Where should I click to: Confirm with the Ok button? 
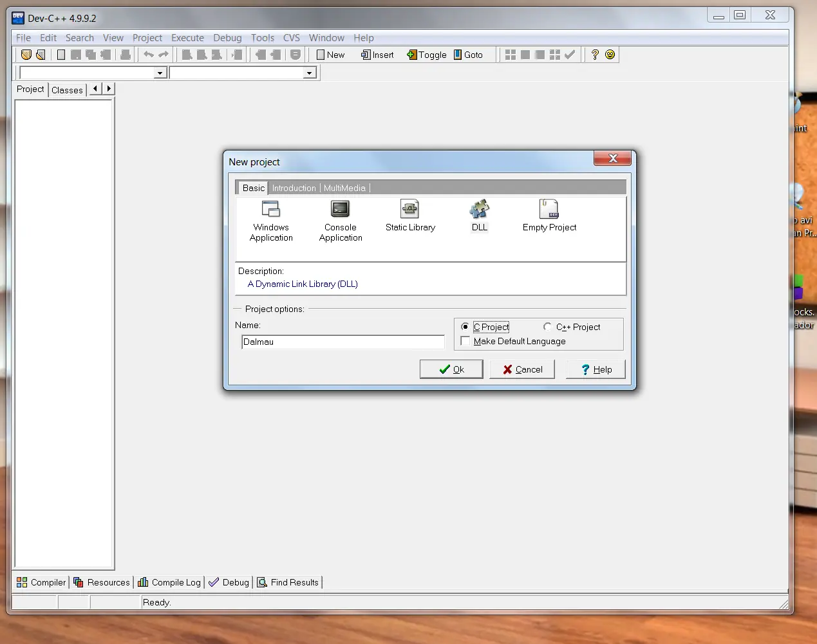pos(451,369)
